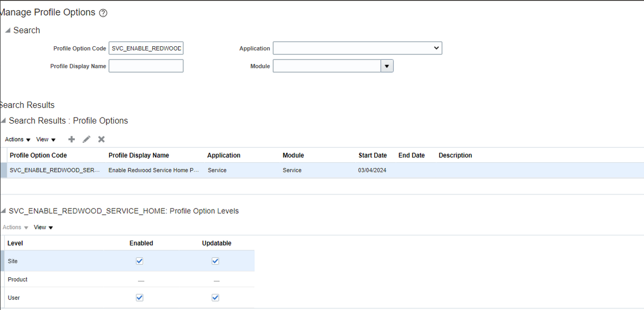Open help for Manage Profile Options
Viewport: 644px width, 310px height.
tap(102, 12)
